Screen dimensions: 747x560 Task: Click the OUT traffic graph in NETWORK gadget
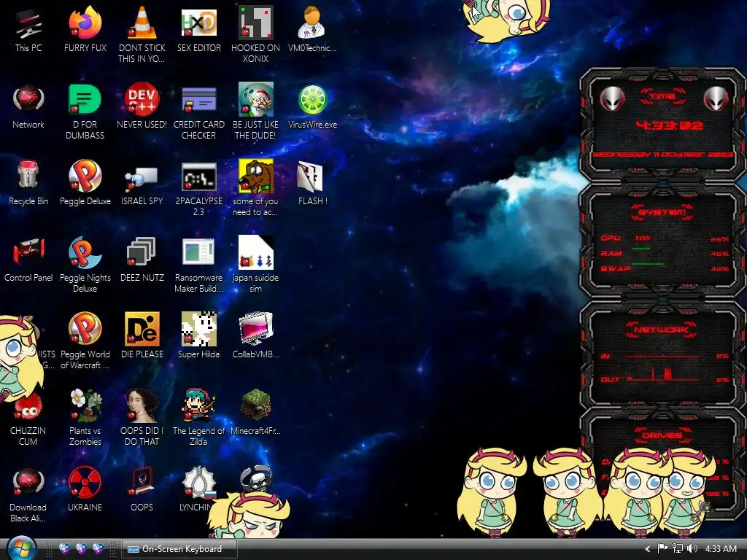tap(663, 373)
